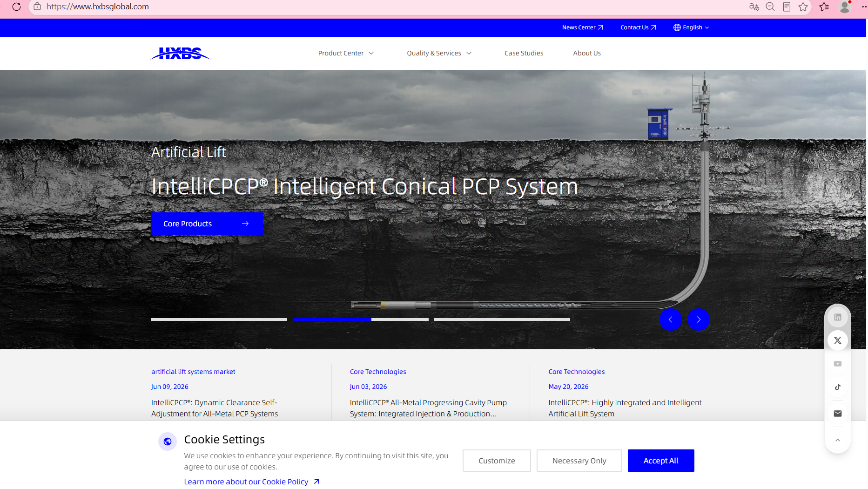Viewport: 868px width, 489px height.
Task: Add this page to favorites with the star
Action: pyautogui.click(x=803, y=7)
